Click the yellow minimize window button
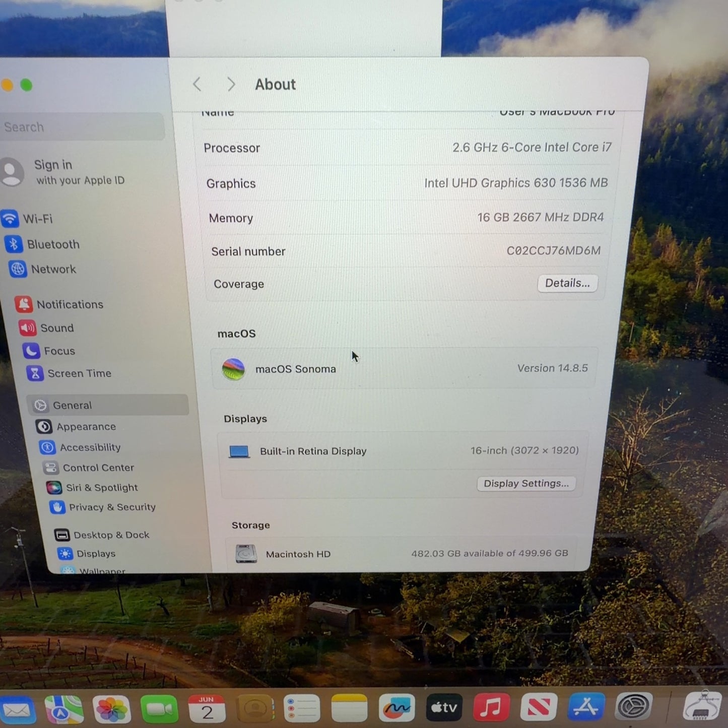The height and width of the screenshot is (728, 728). 7,85
